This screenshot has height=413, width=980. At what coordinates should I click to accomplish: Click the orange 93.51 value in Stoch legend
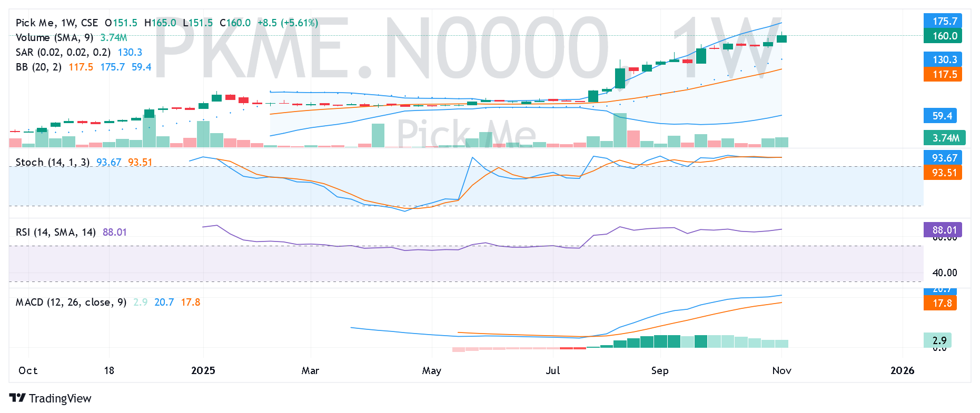pos(140,162)
